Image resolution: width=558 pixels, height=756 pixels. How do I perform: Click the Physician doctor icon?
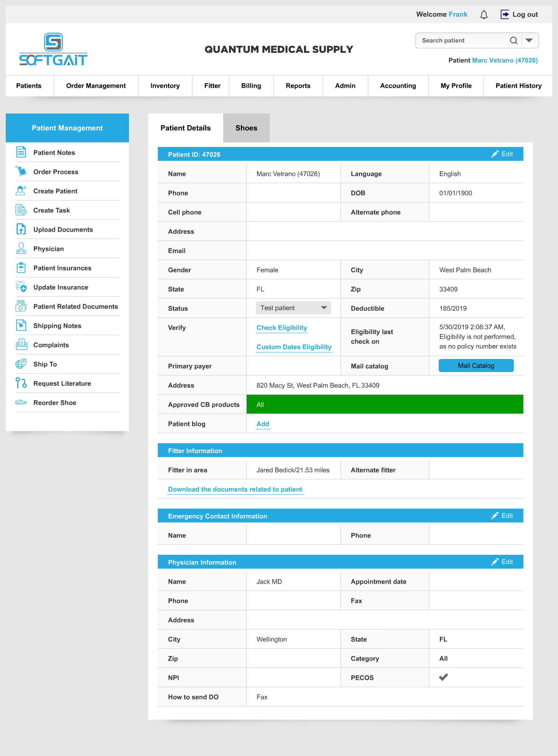click(21, 248)
